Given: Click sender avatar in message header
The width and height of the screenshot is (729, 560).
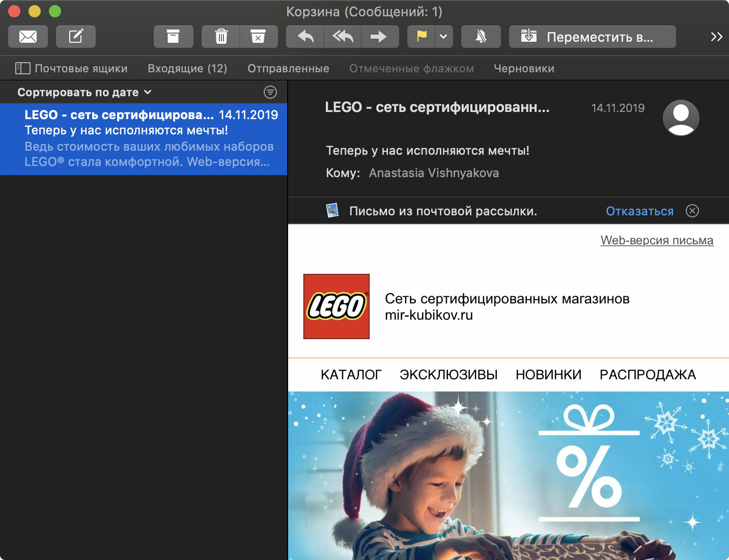Looking at the screenshot, I should pyautogui.click(x=681, y=118).
